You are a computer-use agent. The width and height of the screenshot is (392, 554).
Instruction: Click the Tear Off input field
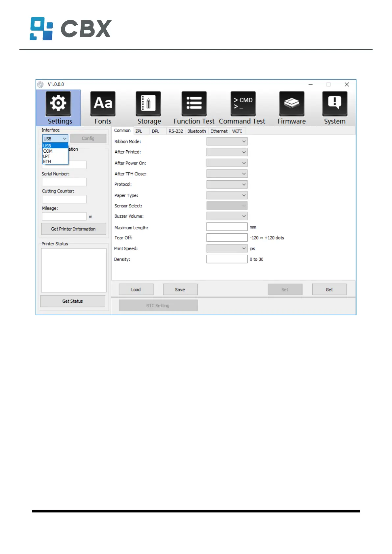click(x=227, y=238)
